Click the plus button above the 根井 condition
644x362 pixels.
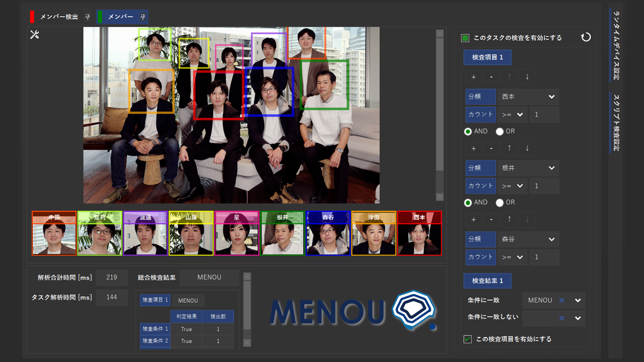click(473, 148)
